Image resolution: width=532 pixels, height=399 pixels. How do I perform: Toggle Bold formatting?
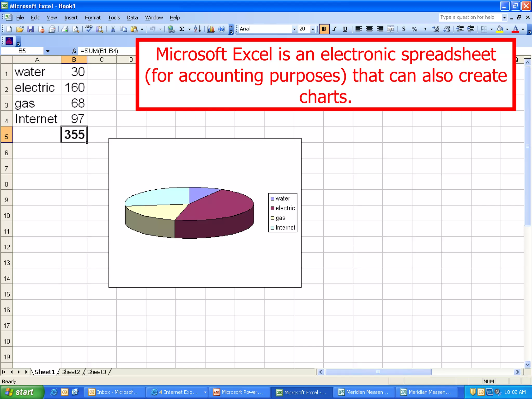324,29
